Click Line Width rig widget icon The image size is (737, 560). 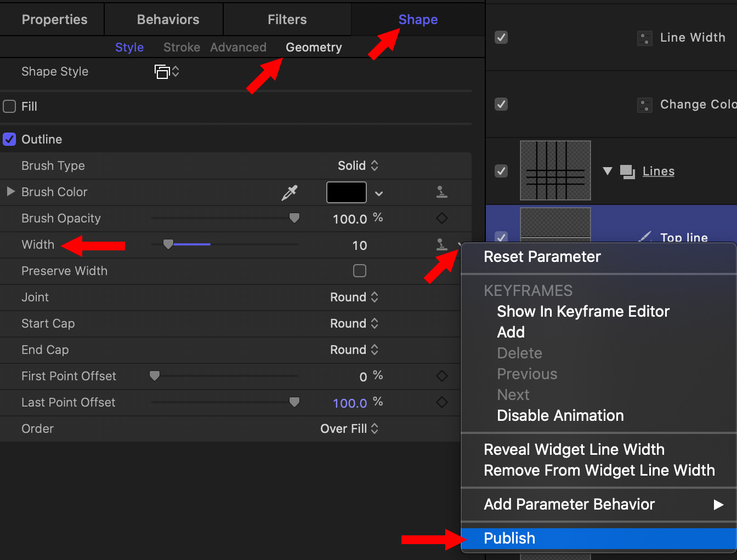(645, 38)
